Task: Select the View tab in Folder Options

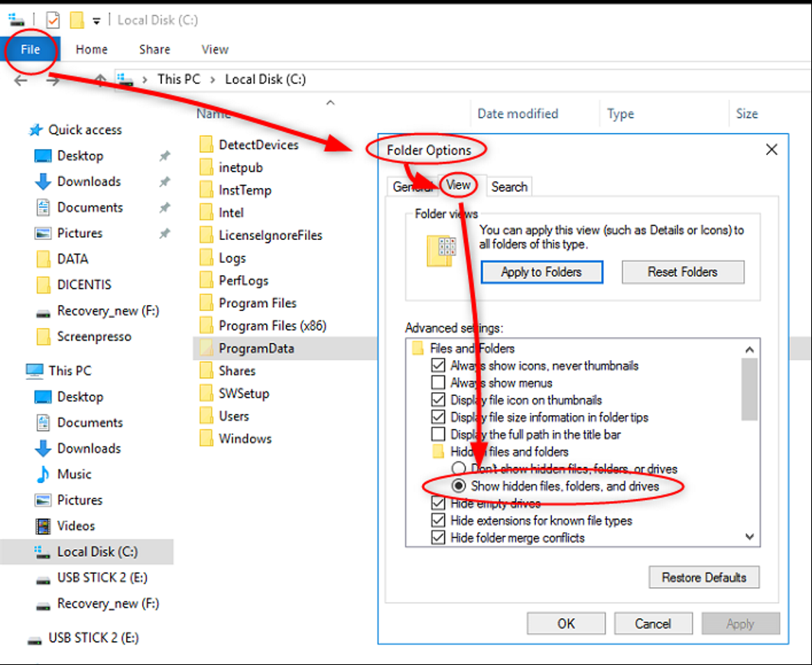Action: click(x=458, y=185)
